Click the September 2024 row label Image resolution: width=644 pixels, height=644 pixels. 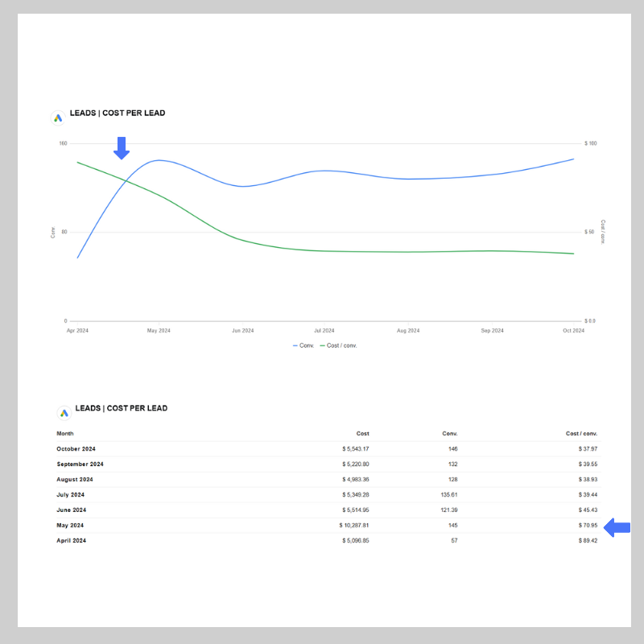pos(80,464)
